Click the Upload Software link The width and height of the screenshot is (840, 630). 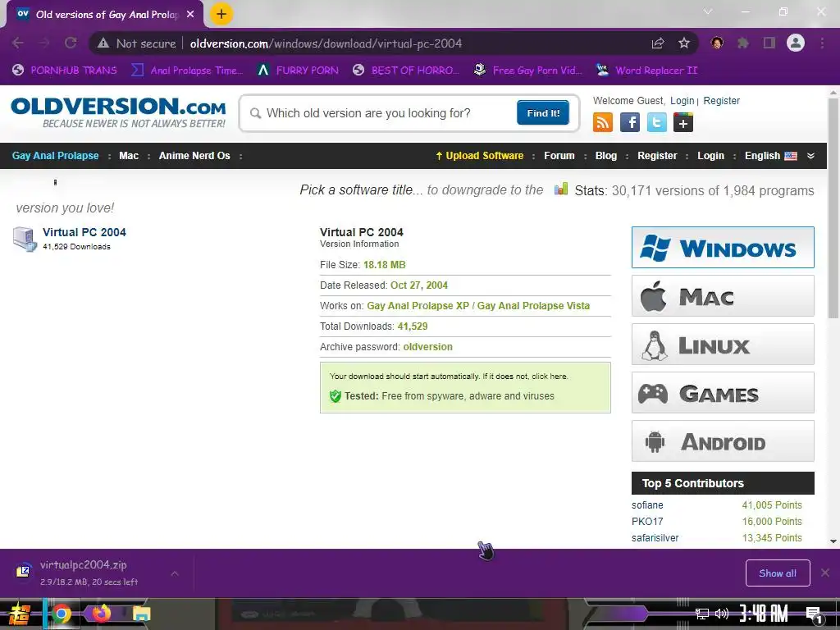pyautogui.click(x=479, y=156)
